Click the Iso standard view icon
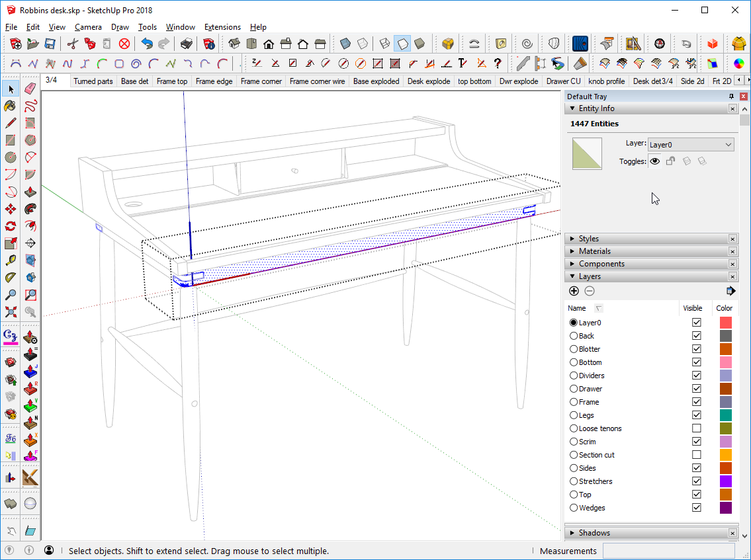This screenshot has width=751, height=560. point(233,42)
